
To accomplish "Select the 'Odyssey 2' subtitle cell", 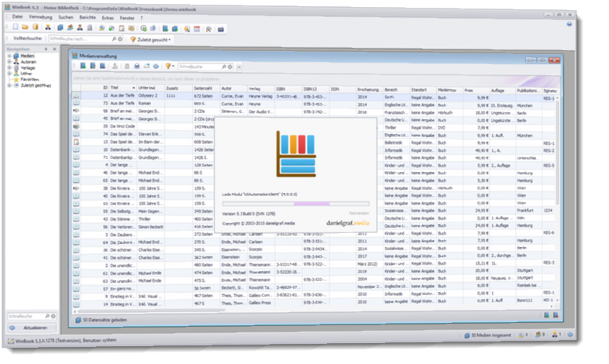I will pyautogui.click(x=150, y=95).
